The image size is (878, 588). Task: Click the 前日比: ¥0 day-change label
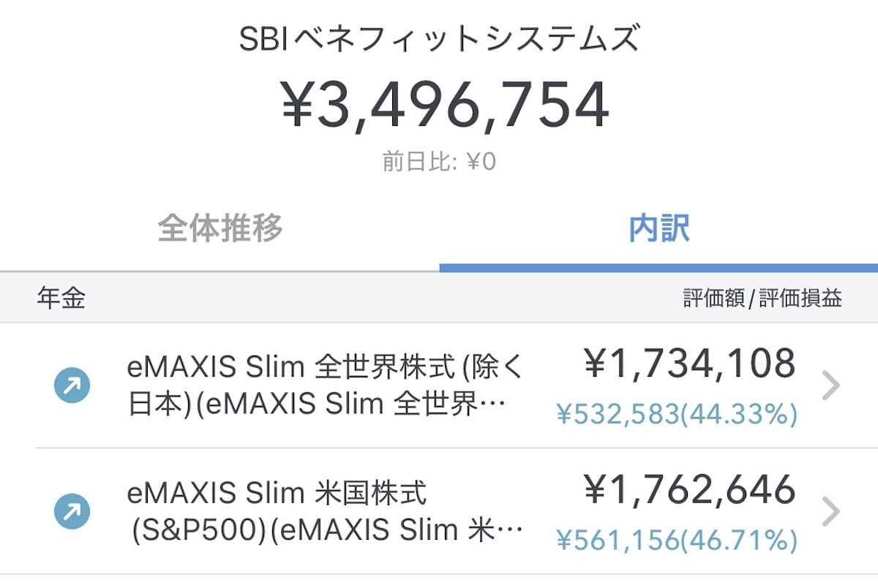(x=439, y=162)
